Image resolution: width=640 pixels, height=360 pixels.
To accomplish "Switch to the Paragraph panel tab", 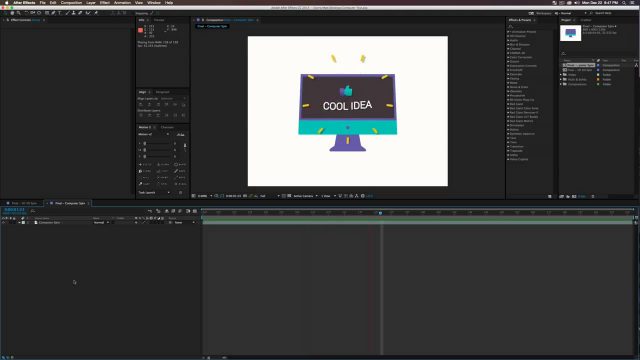I will point(162,92).
